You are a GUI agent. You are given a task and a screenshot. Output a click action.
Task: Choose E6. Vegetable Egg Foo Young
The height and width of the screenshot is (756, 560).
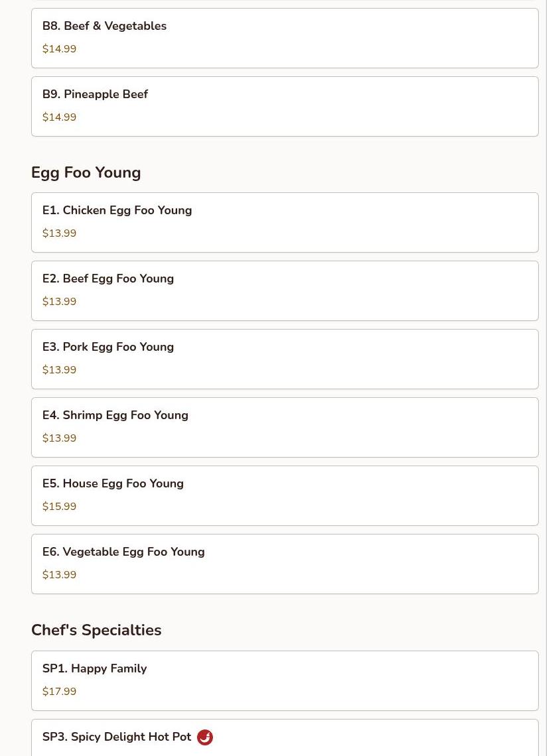tap(284, 564)
